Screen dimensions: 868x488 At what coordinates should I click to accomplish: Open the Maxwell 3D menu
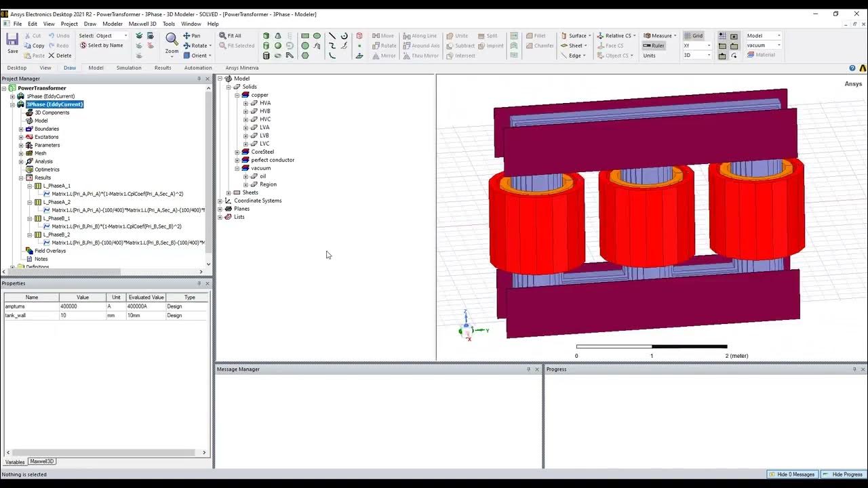(x=142, y=24)
